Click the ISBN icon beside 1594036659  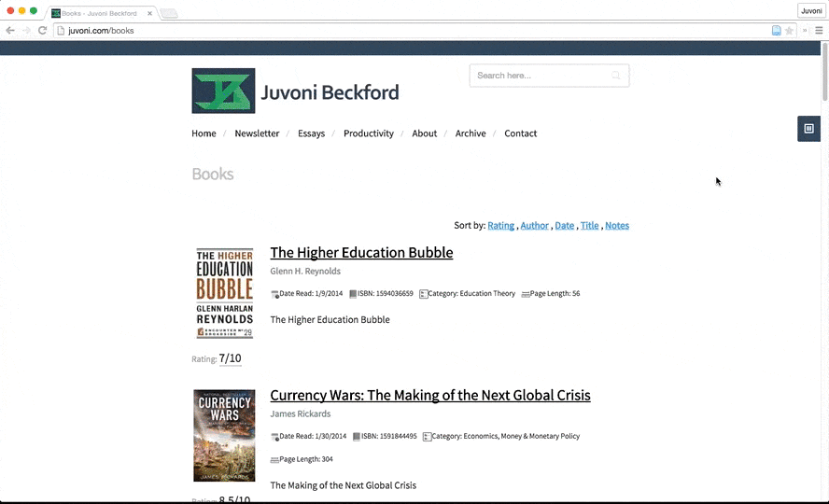tap(353, 294)
